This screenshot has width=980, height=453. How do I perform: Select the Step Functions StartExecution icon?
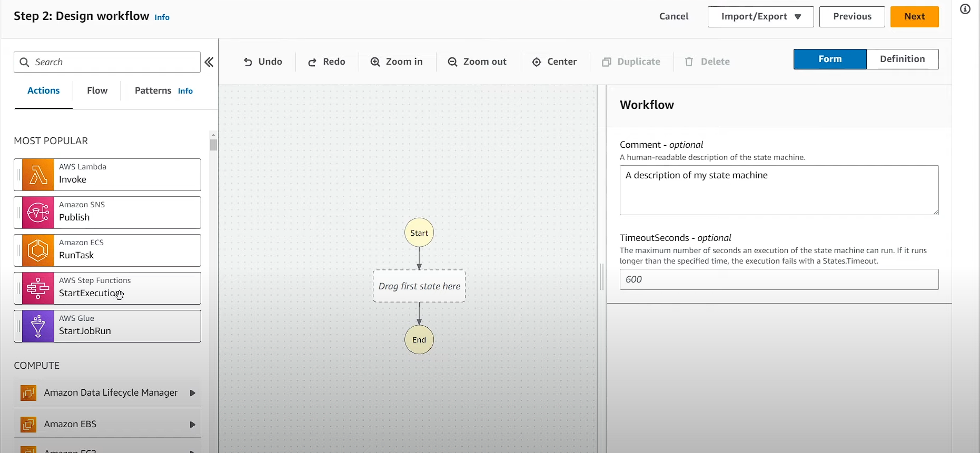38,288
